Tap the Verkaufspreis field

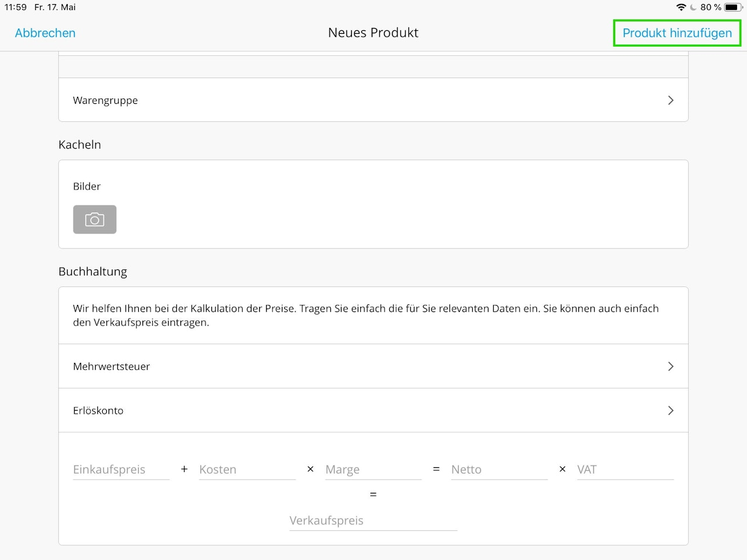(x=373, y=520)
